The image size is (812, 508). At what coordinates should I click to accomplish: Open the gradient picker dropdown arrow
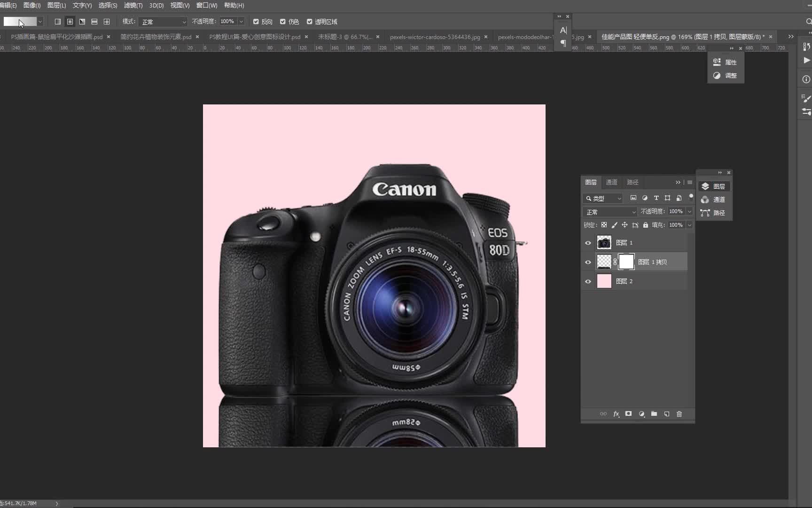click(x=40, y=22)
